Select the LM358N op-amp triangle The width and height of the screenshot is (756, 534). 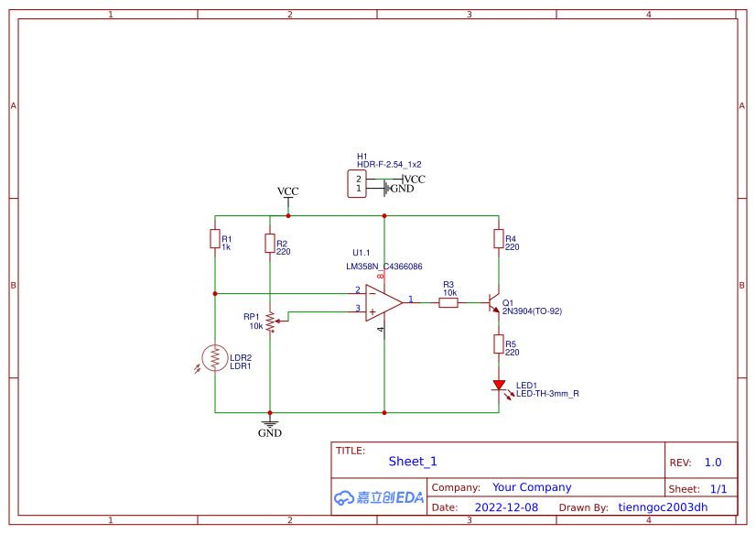[383, 302]
